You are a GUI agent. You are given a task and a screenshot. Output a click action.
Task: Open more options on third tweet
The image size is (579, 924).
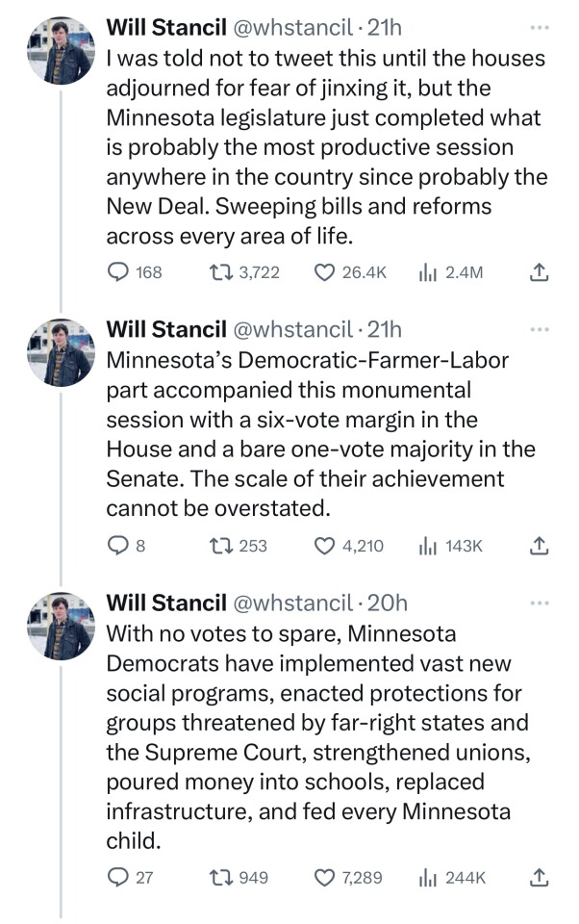point(541,603)
